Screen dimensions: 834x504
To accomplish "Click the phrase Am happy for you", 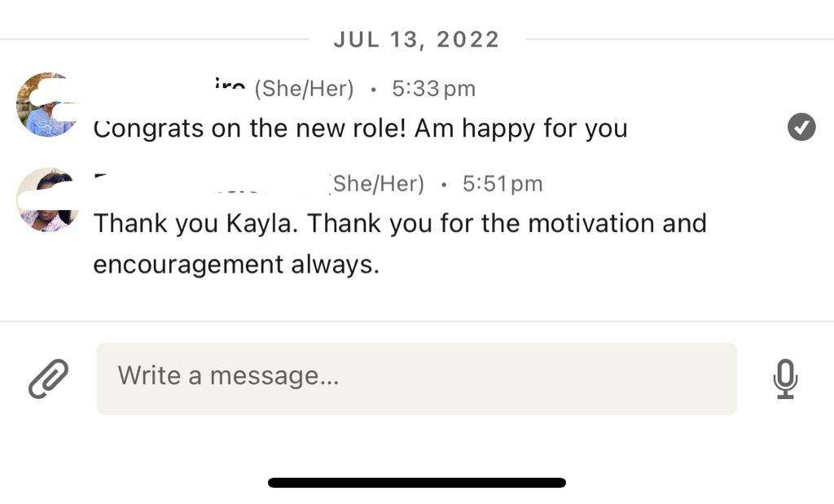I will 520,129.
